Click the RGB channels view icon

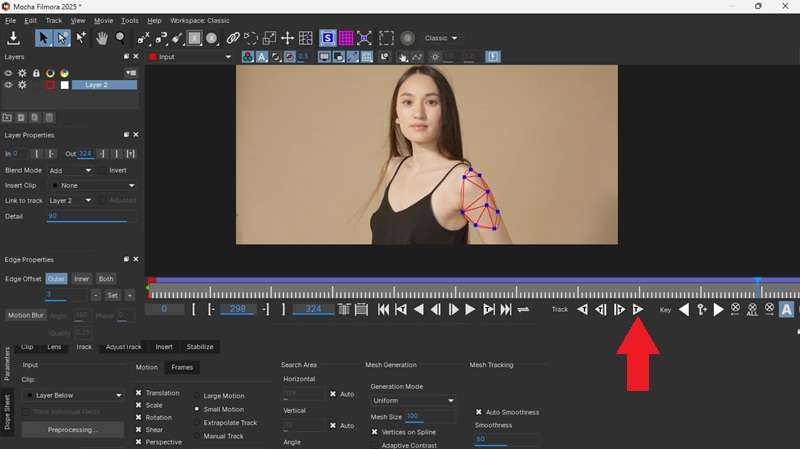click(x=247, y=57)
